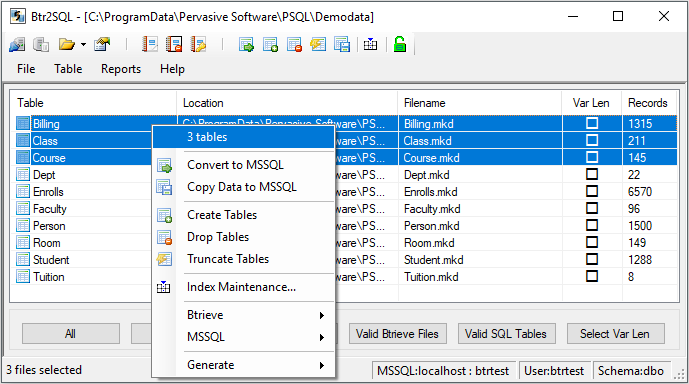689x384 pixels.
Task: Click the Select Var Len button
Action: pyautogui.click(x=615, y=334)
